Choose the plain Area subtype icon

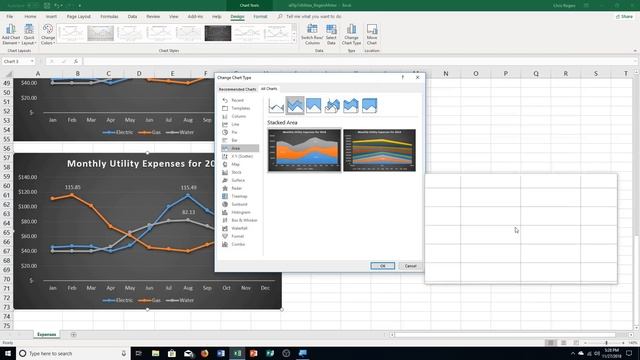[276, 106]
